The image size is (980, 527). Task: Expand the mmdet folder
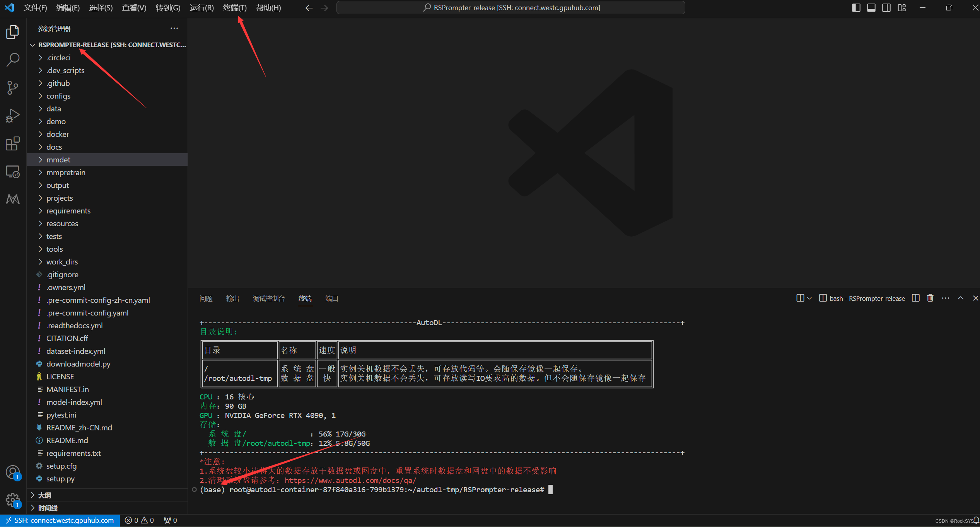58,160
